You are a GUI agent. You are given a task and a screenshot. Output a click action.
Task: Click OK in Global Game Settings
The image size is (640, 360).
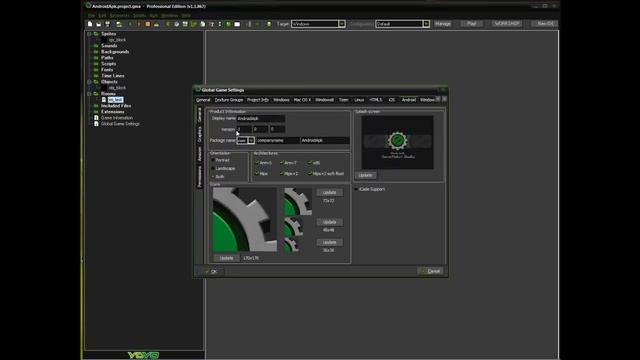pos(211,271)
